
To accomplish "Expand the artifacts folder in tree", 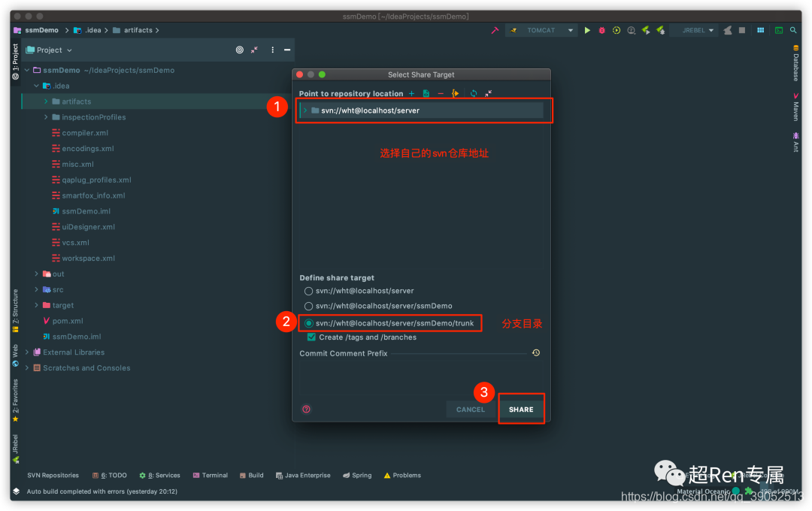I will pyautogui.click(x=46, y=102).
